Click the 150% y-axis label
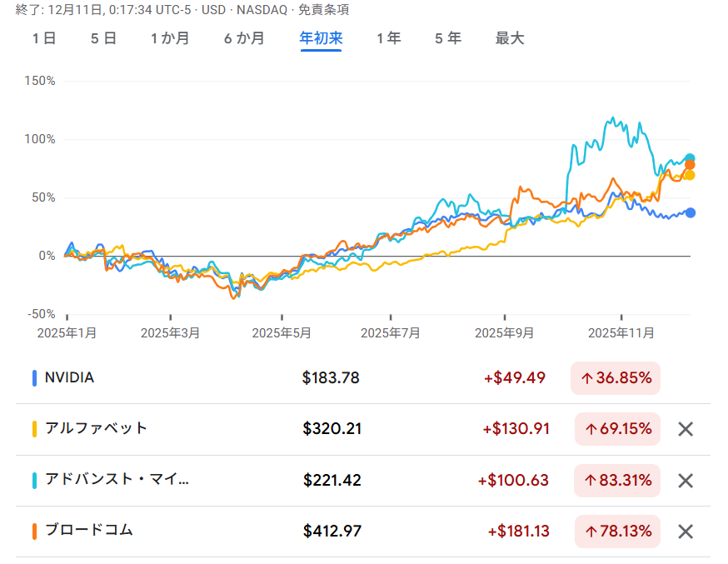 [40, 82]
